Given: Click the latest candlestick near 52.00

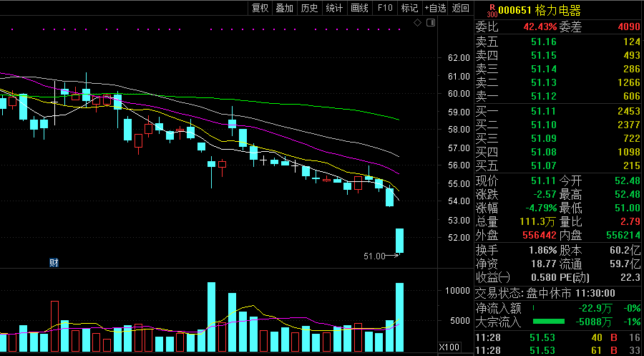Looking at the screenshot, I should (399, 241).
